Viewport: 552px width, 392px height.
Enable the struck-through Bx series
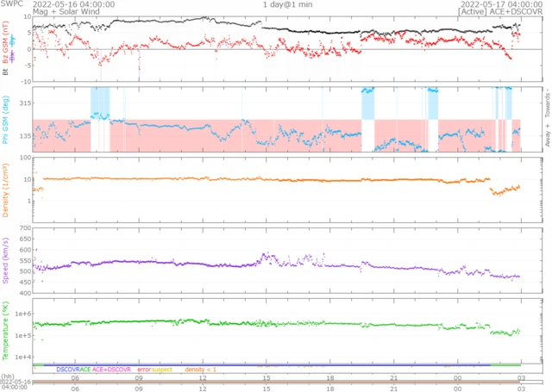click(13, 56)
